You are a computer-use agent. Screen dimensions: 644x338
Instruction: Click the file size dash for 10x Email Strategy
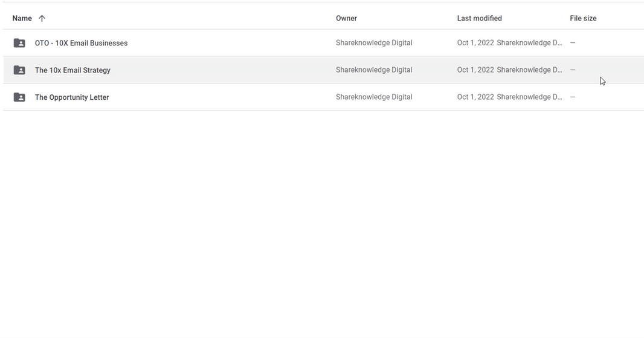click(x=573, y=70)
